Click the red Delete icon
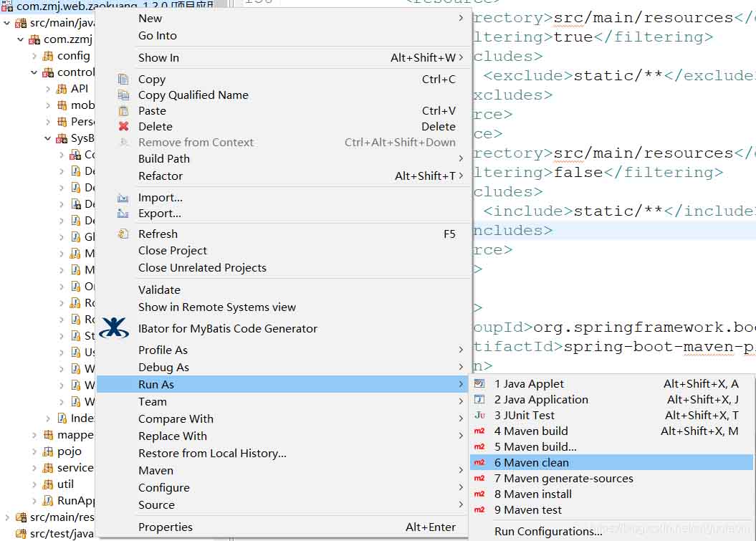 pyautogui.click(x=123, y=127)
